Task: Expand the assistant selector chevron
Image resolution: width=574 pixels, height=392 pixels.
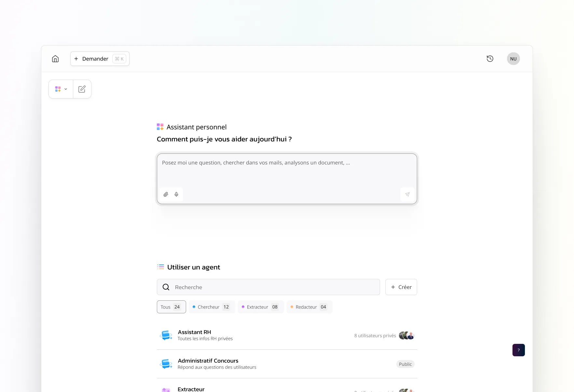Action: (65, 89)
